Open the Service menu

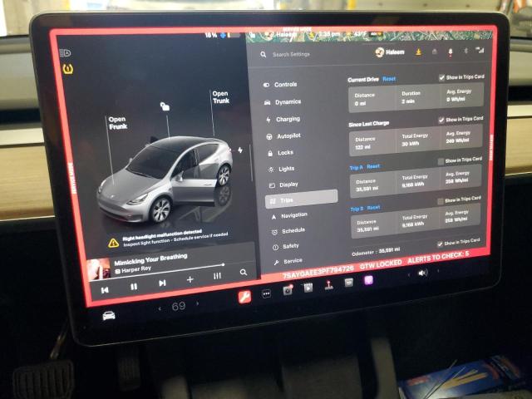(288, 261)
